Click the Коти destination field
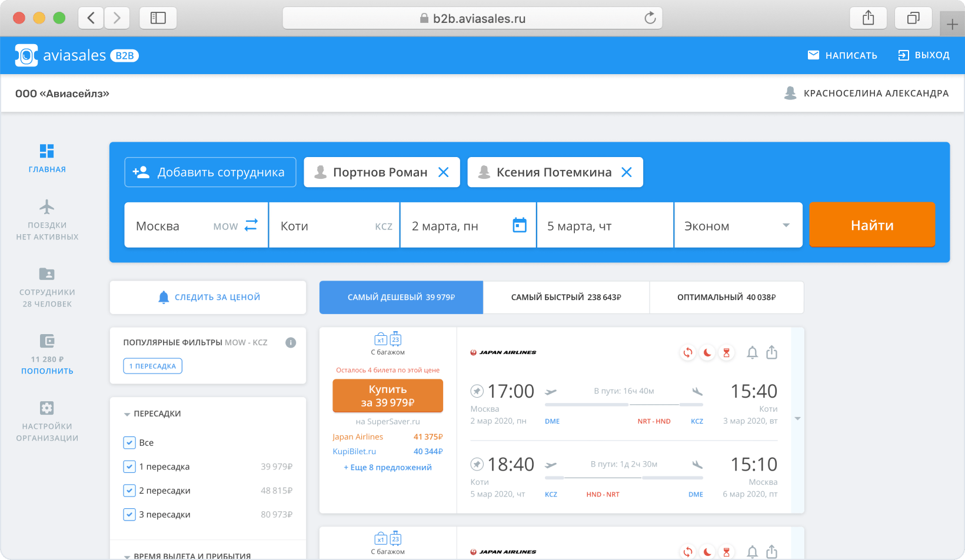This screenshot has width=965, height=560. pyautogui.click(x=334, y=226)
